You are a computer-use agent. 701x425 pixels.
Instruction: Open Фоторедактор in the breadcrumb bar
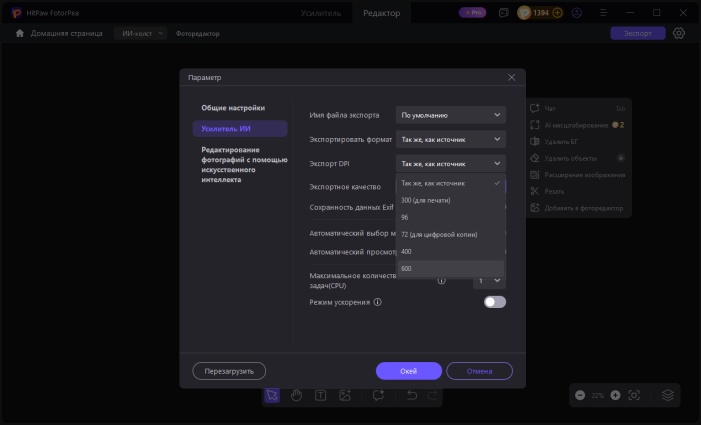[198, 34]
